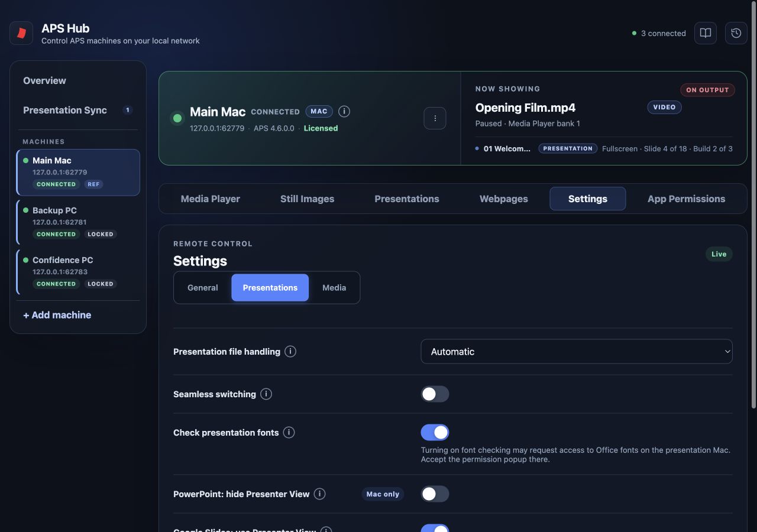Open the App Permissions tab

(x=687, y=199)
